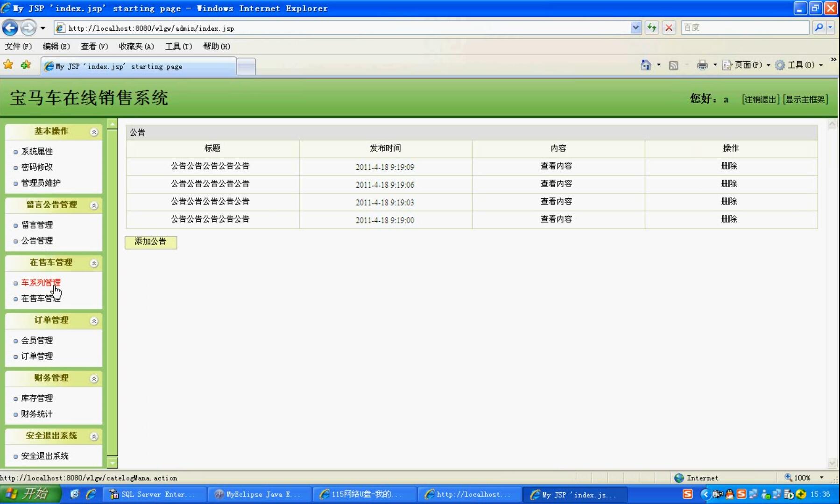Open the 工具(T) menu
This screenshot has width=840, height=504.
pyautogui.click(x=178, y=46)
